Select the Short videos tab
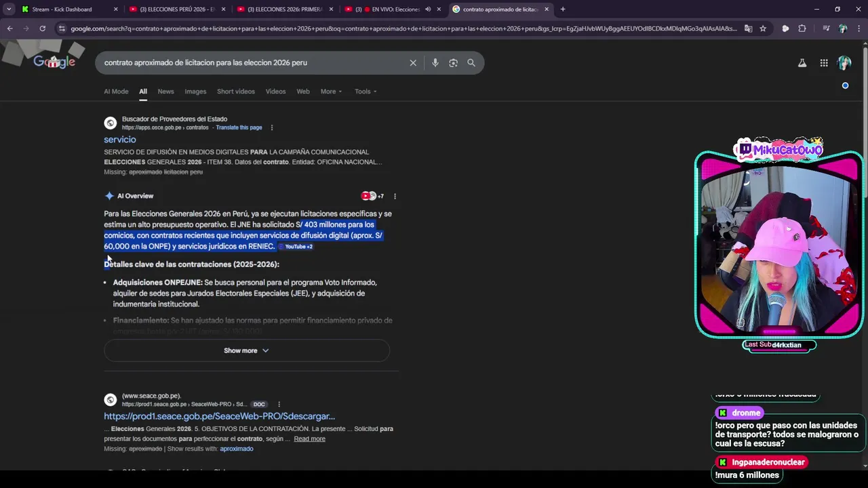The width and height of the screenshot is (868, 488). coord(236,91)
